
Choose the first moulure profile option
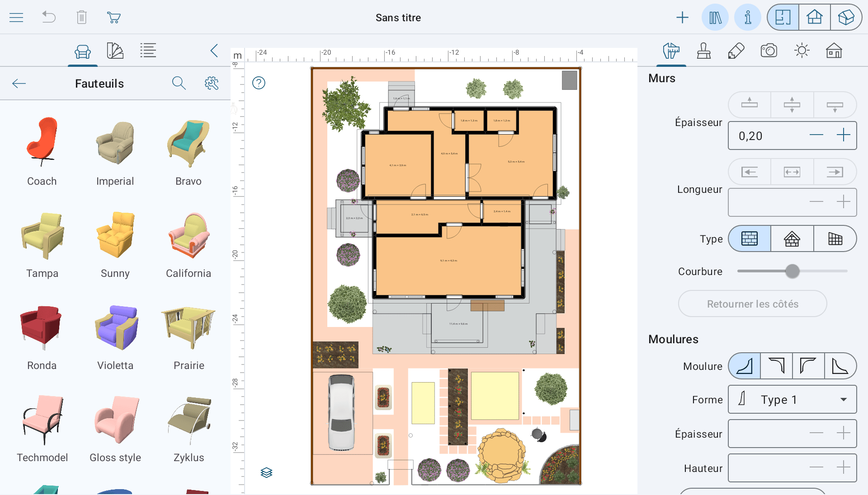[745, 366]
